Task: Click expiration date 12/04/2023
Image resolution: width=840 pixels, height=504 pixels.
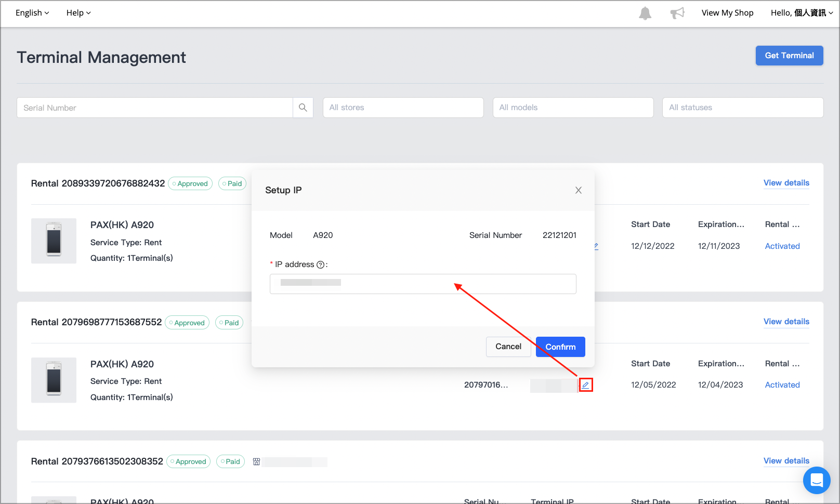Action: tap(720, 385)
